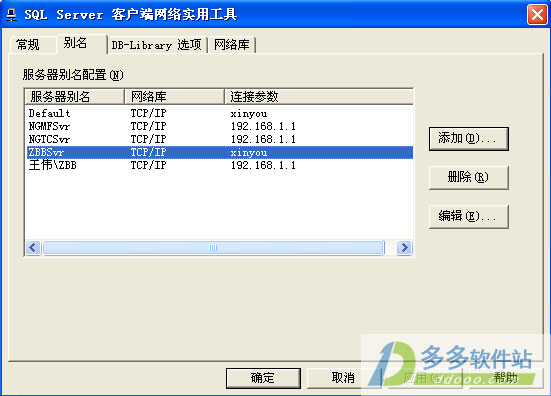Click 192.168.1.1 in the NGMFSvr row
The height and width of the screenshot is (396, 551).
tap(263, 126)
